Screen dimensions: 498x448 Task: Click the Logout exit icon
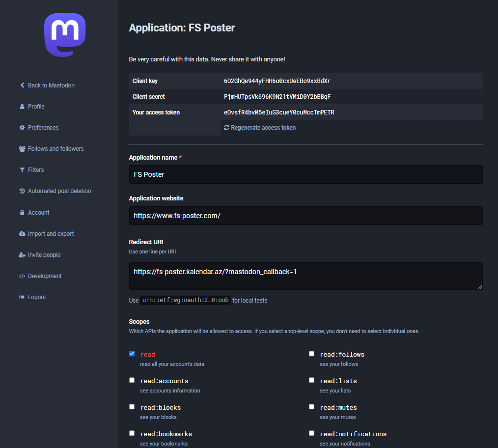pyautogui.click(x=22, y=297)
